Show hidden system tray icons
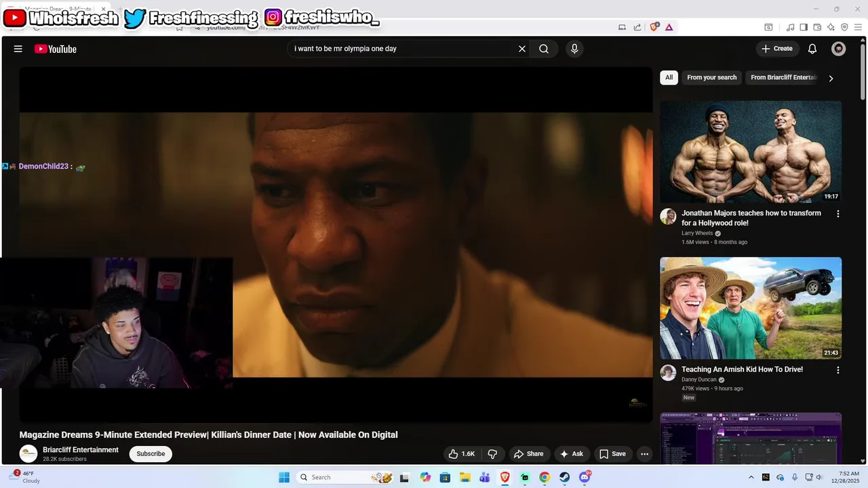 [x=751, y=477]
